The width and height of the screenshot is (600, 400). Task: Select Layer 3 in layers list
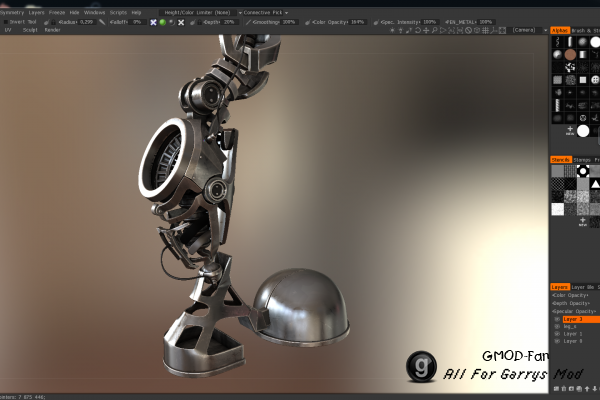click(x=581, y=319)
